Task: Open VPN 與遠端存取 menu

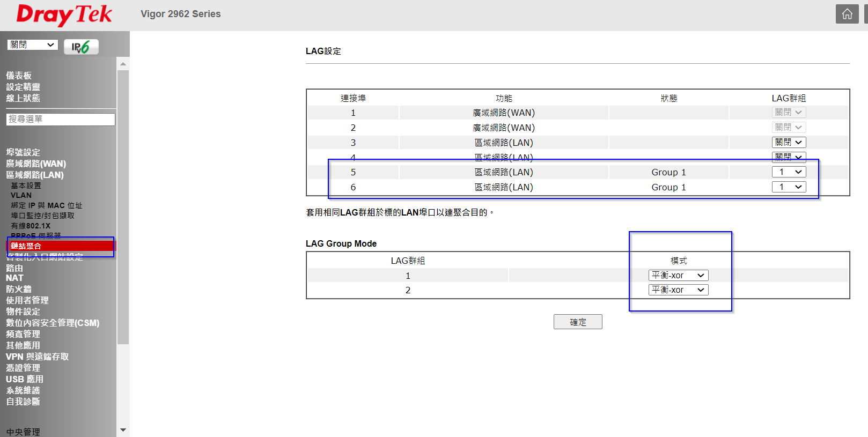Action: pos(37,357)
